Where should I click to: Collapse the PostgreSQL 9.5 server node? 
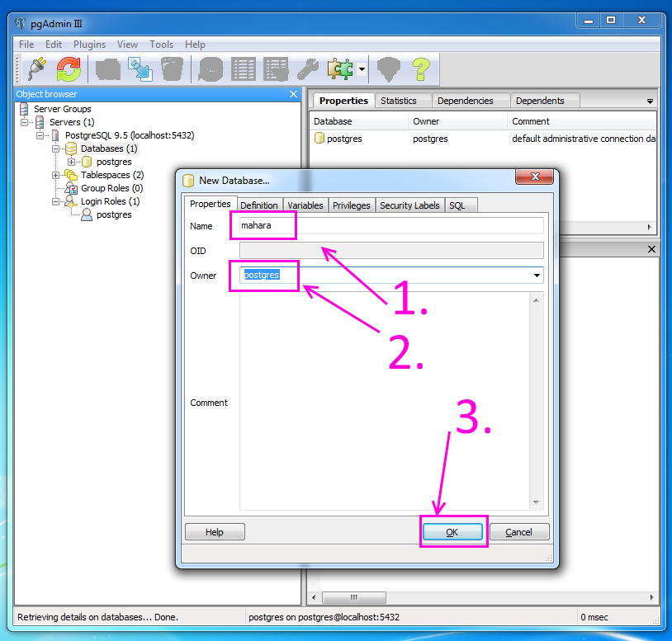pyautogui.click(x=40, y=136)
